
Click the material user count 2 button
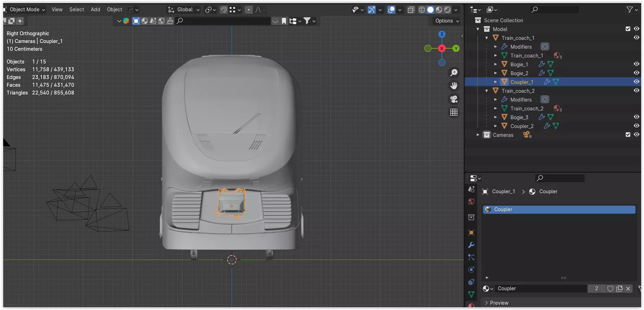click(596, 288)
